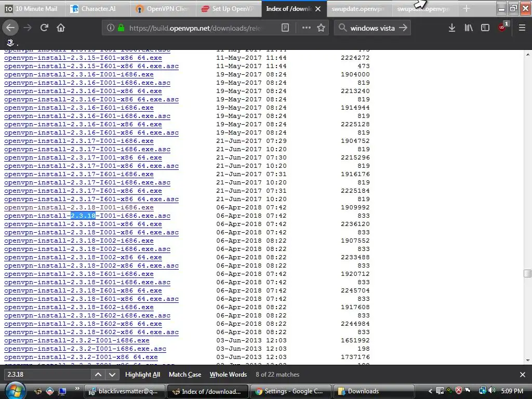This screenshot has height=399, width=532.
Task: Show site information icon in address bar
Action: point(110,28)
